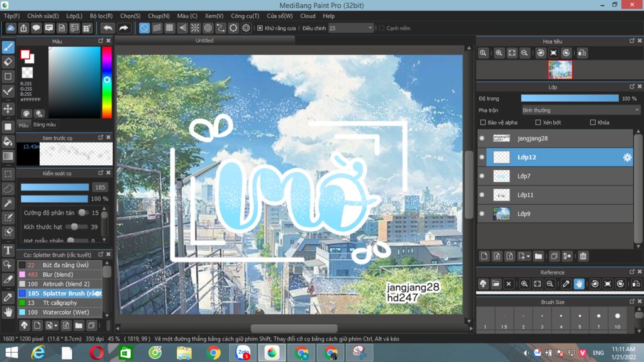The image size is (644, 362).
Task: Select the Magic Wand tool
Action: point(8,203)
